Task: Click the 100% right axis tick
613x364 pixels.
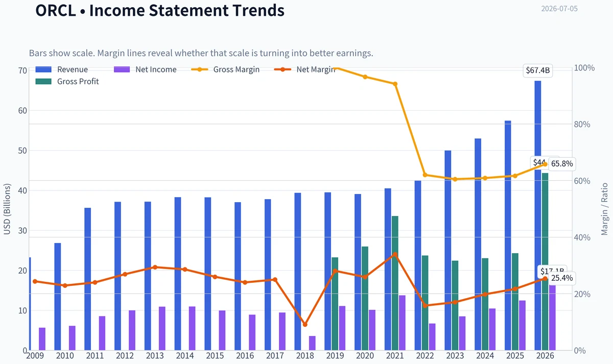Action: (585, 68)
